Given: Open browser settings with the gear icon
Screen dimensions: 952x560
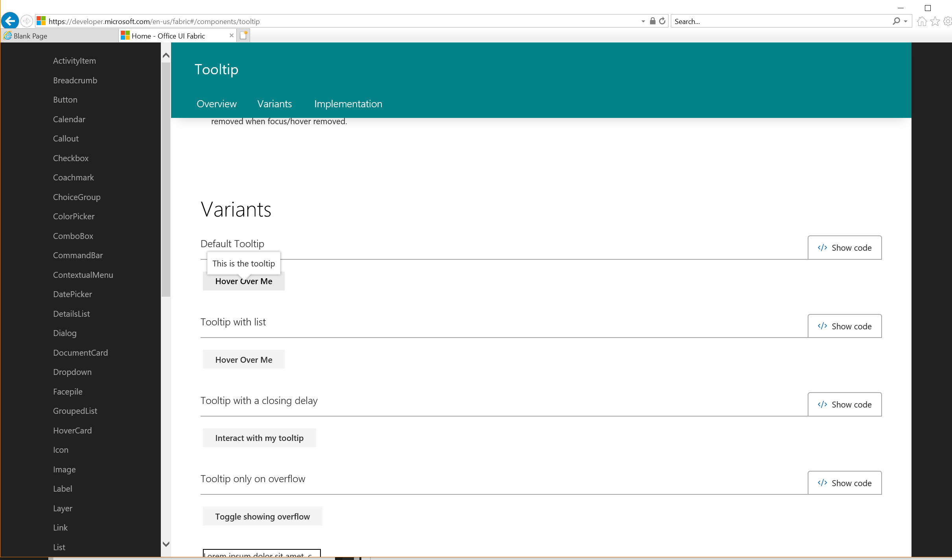Looking at the screenshot, I should coord(947,21).
